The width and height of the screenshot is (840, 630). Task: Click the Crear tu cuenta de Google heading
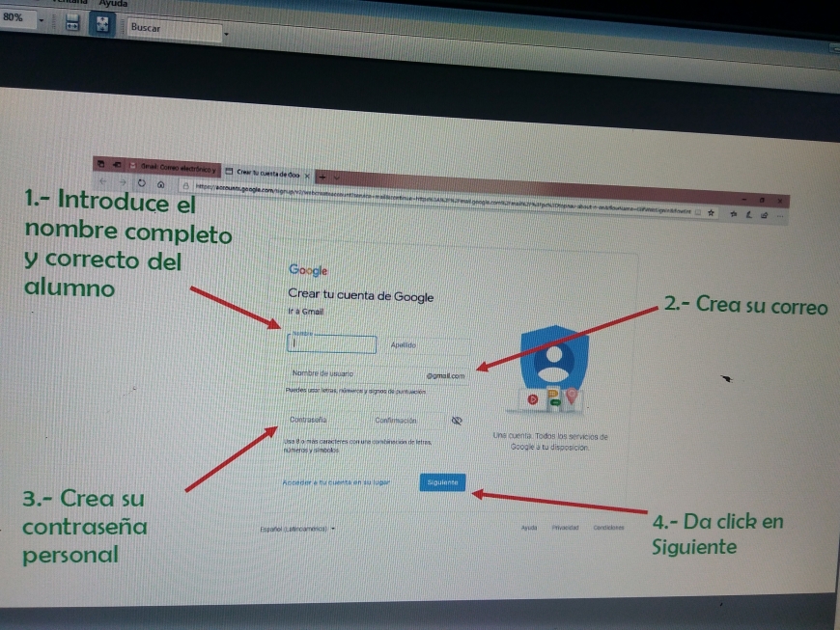pos(360,295)
